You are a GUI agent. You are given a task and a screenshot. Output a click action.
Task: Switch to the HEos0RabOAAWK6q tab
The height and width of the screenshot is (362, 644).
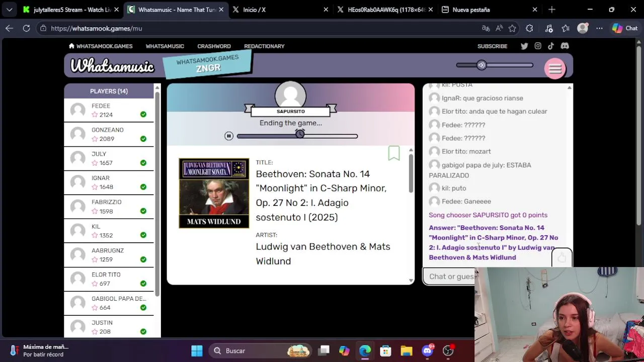(x=385, y=10)
